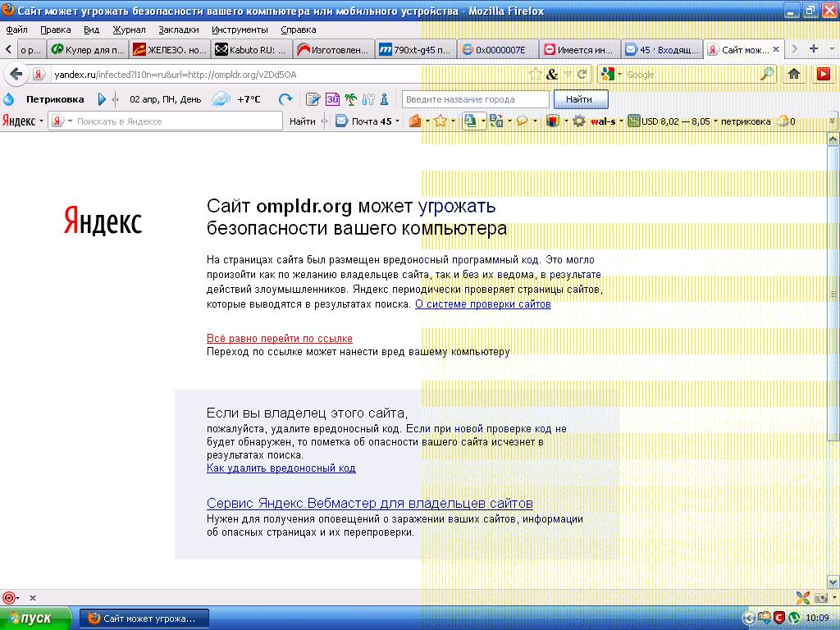Open the Google search engine dropdown
The height and width of the screenshot is (630, 840).
(610, 75)
